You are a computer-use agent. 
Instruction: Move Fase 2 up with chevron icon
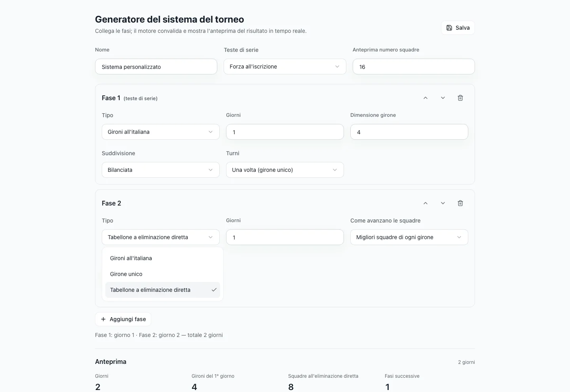pyautogui.click(x=426, y=203)
